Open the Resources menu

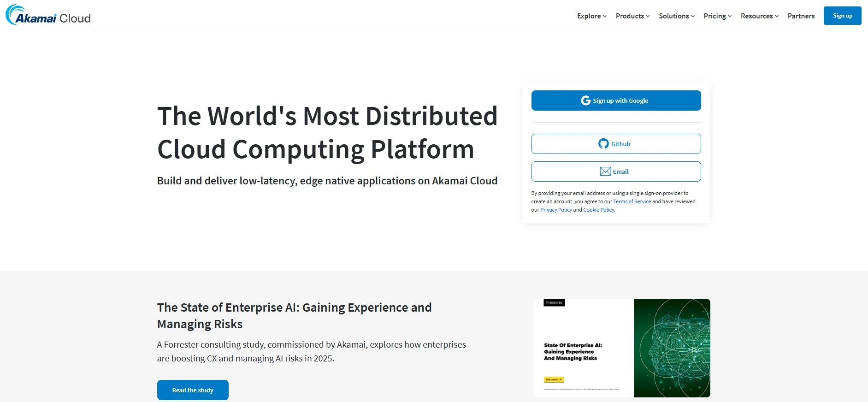760,16
